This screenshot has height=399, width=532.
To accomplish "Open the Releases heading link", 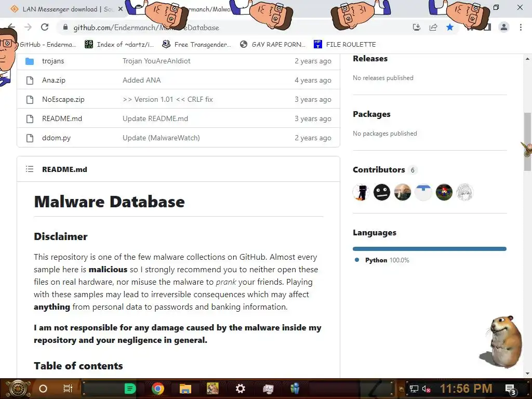I will tap(370, 59).
